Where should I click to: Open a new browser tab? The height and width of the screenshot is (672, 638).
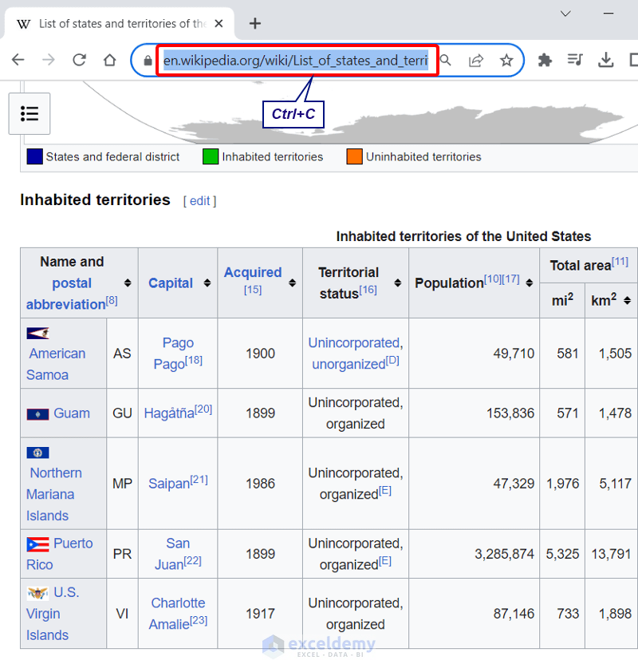255,23
